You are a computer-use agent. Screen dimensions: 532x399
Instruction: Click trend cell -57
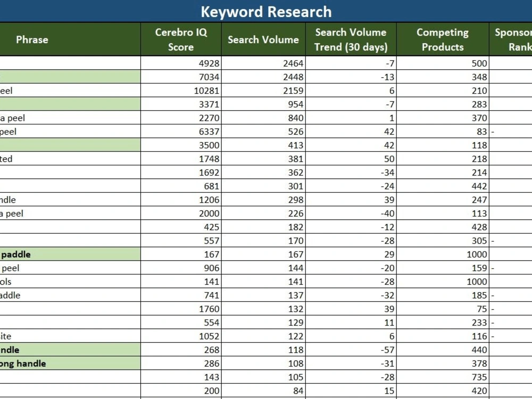click(x=351, y=350)
